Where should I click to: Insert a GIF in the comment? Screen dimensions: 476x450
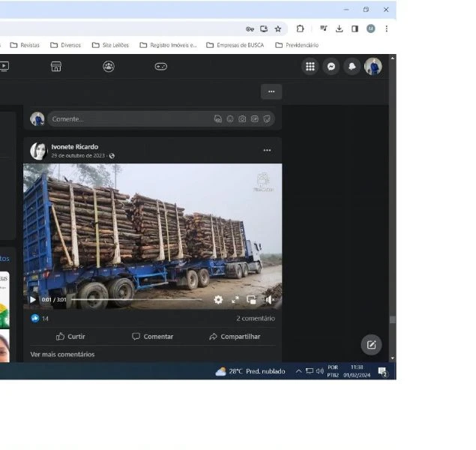pyautogui.click(x=254, y=119)
